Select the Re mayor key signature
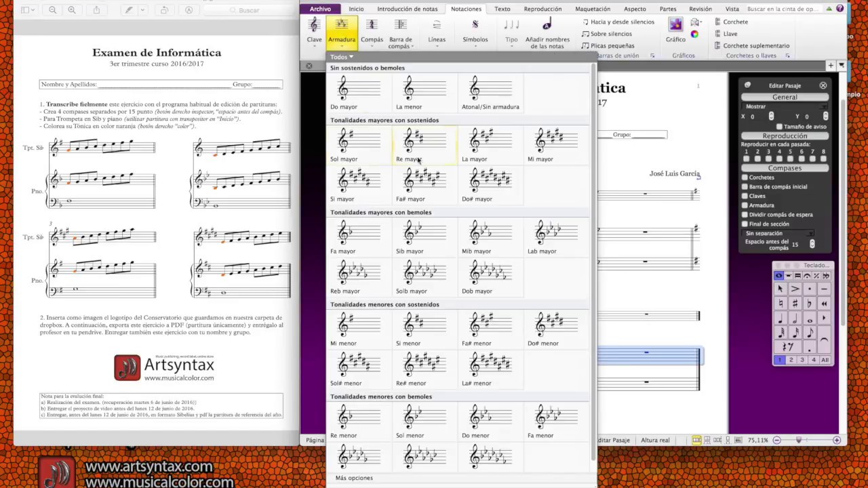 pyautogui.click(x=425, y=145)
